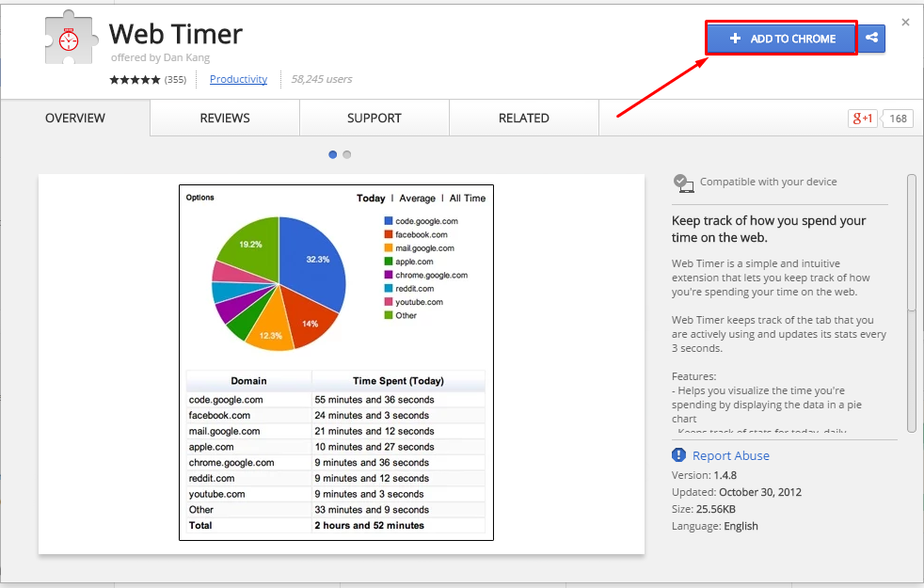Click the Web Timer extension puzzle icon
The height and width of the screenshot is (588, 924).
click(x=71, y=38)
